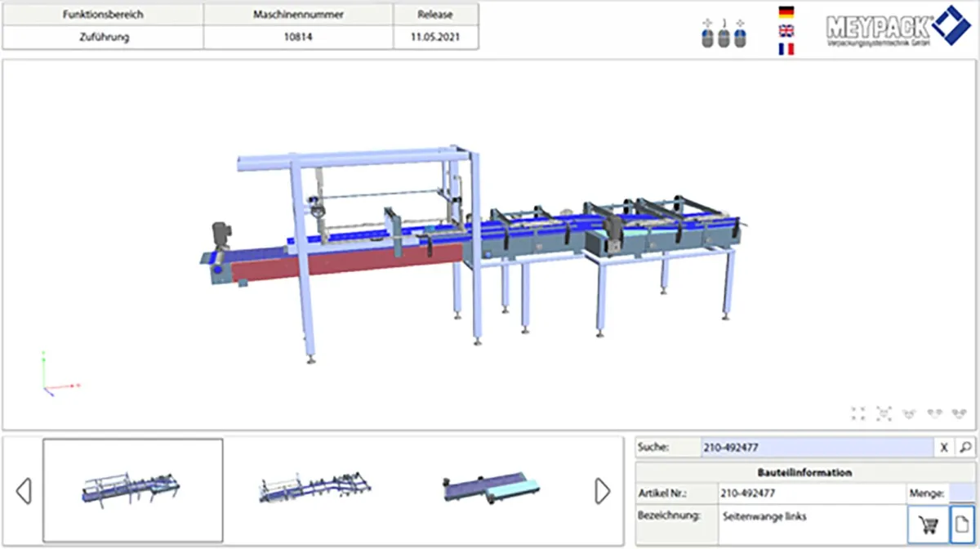Click the magnifier search icon
This screenshot has width=980, height=549.
click(x=964, y=447)
